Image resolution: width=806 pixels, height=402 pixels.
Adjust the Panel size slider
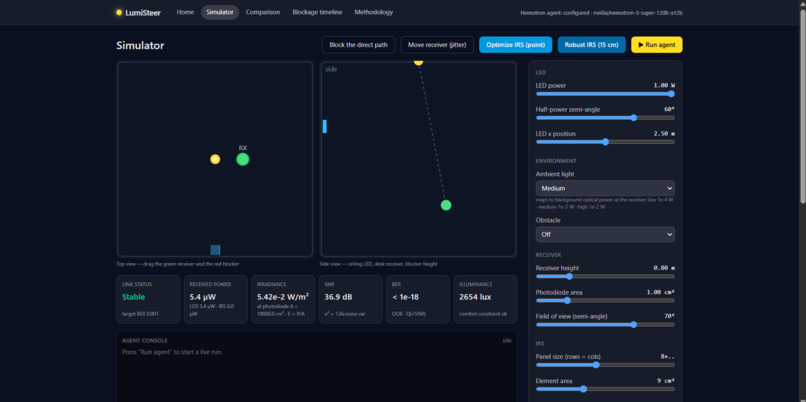click(605, 365)
